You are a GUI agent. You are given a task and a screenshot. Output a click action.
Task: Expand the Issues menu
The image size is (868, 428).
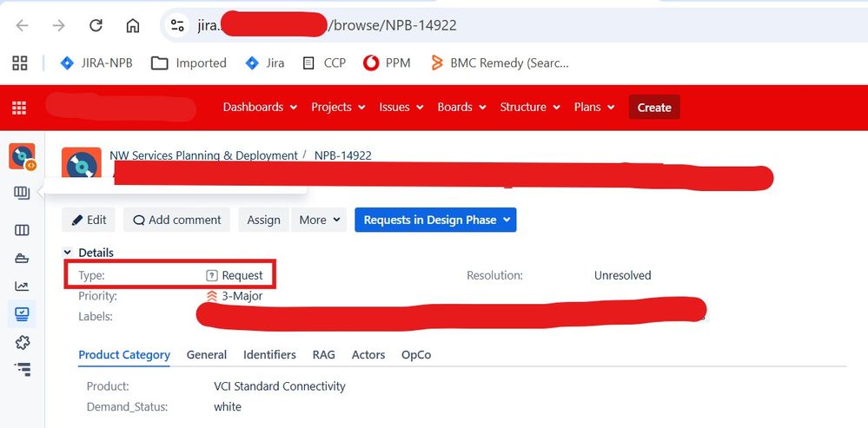coord(401,108)
